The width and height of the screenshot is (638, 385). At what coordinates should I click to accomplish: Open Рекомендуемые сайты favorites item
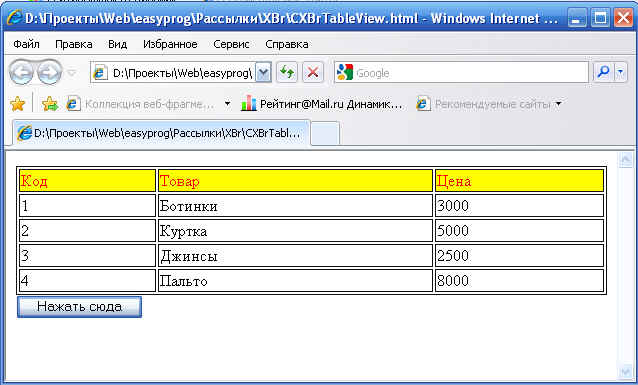pyautogui.click(x=488, y=104)
